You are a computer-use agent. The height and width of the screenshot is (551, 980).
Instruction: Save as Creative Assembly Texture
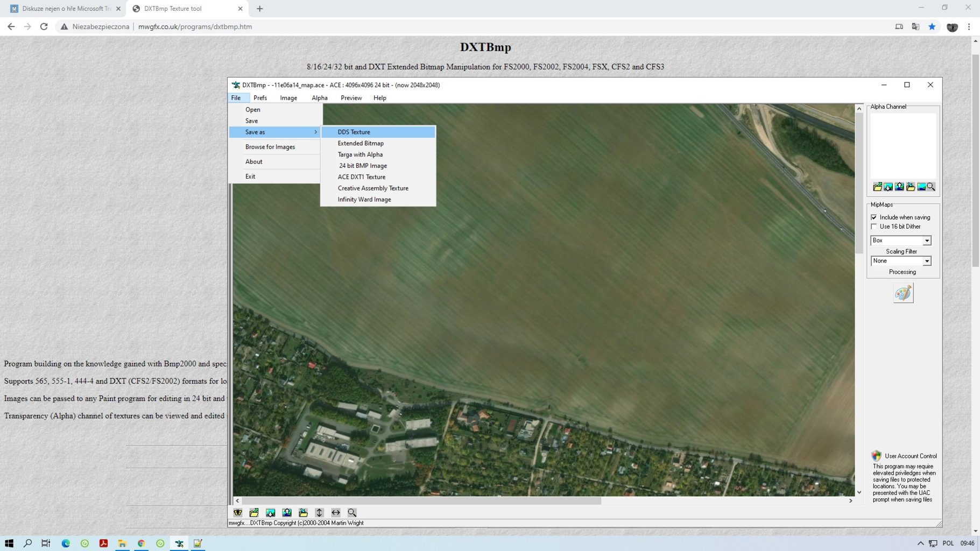pos(378,188)
